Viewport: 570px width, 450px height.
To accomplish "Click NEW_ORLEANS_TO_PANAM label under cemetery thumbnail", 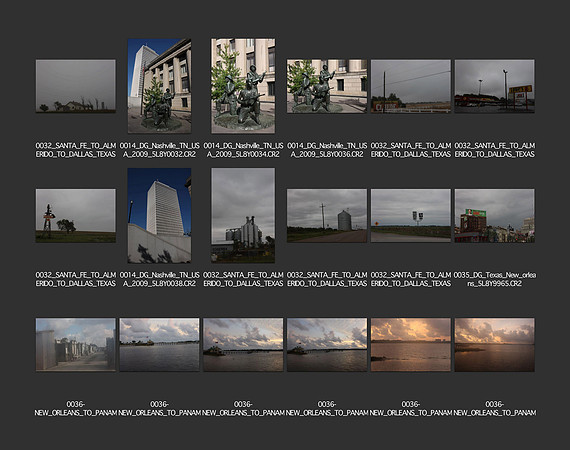I will (76, 409).
